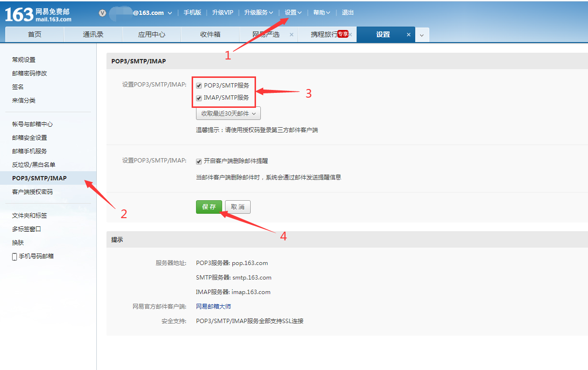Click the 专享 badge on 携程旅行 tab
The width and height of the screenshot is (588, 370).
click(x=343, y=34)
